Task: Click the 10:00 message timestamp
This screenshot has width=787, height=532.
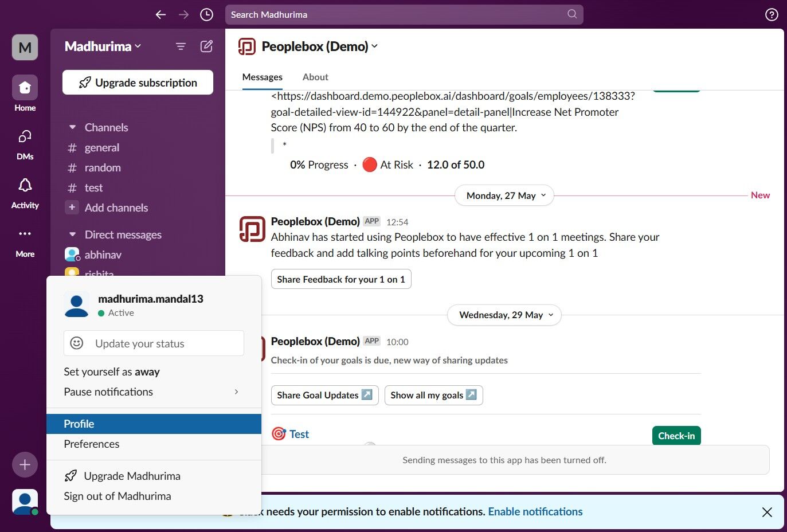Action: pos(397,342)
